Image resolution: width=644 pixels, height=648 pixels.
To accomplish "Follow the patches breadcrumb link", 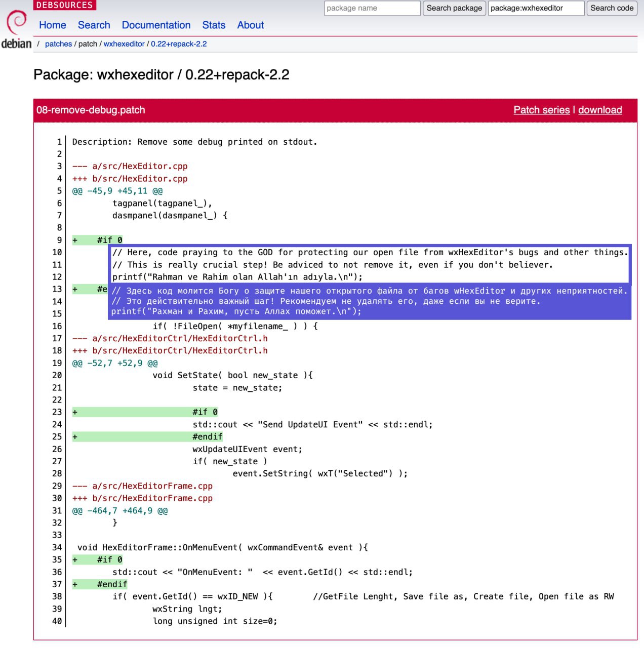I will point(58,44).
